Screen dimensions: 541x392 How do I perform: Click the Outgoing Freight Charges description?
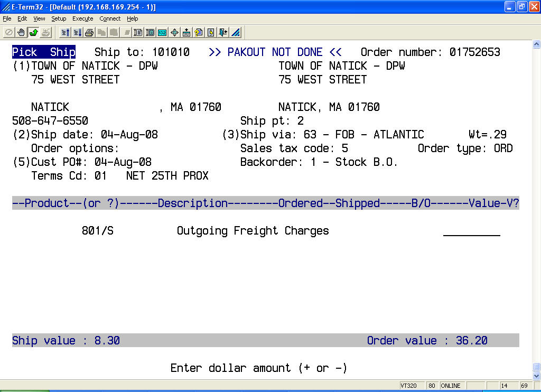253,231
